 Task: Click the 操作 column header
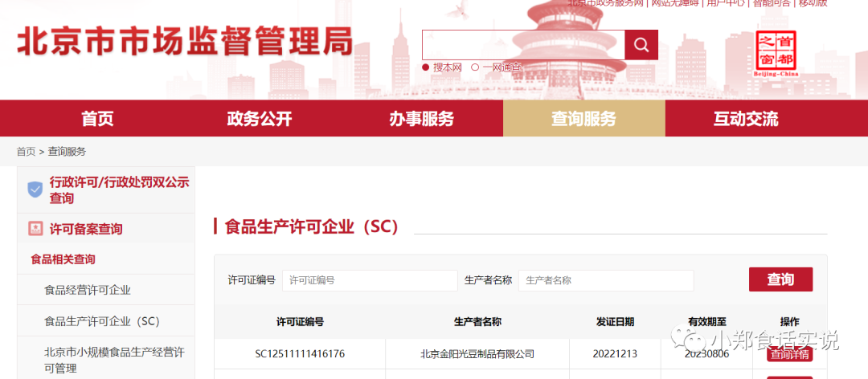pyautogui.click(x=789, y=321)
